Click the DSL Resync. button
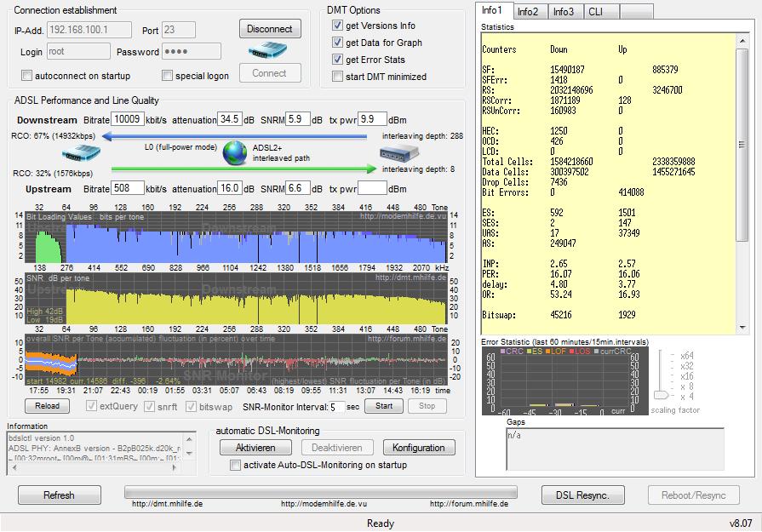 [x=582, y=495]
